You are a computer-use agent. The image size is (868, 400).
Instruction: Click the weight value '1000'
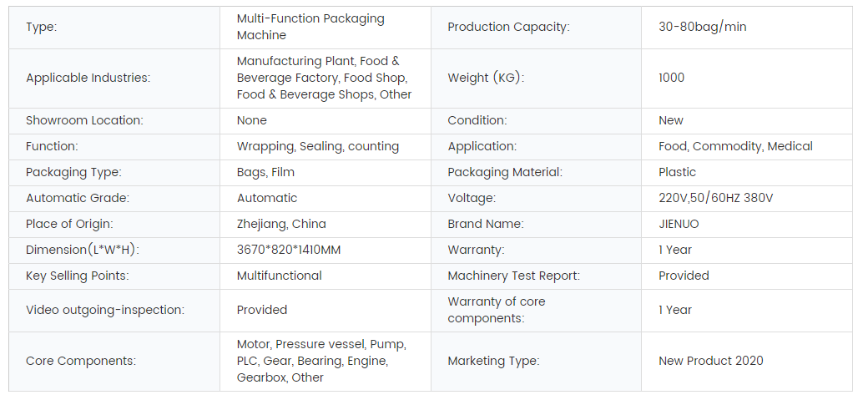[671, 78]
